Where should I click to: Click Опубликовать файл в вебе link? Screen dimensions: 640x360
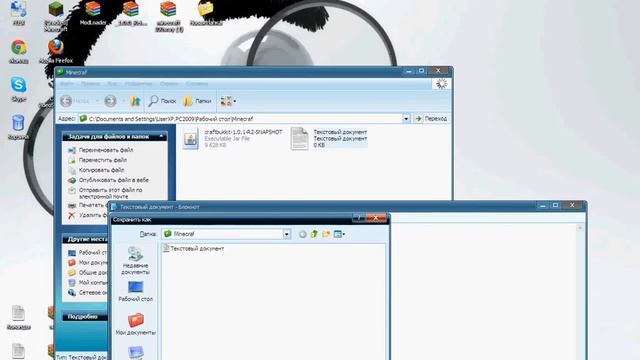pos(113,180)
